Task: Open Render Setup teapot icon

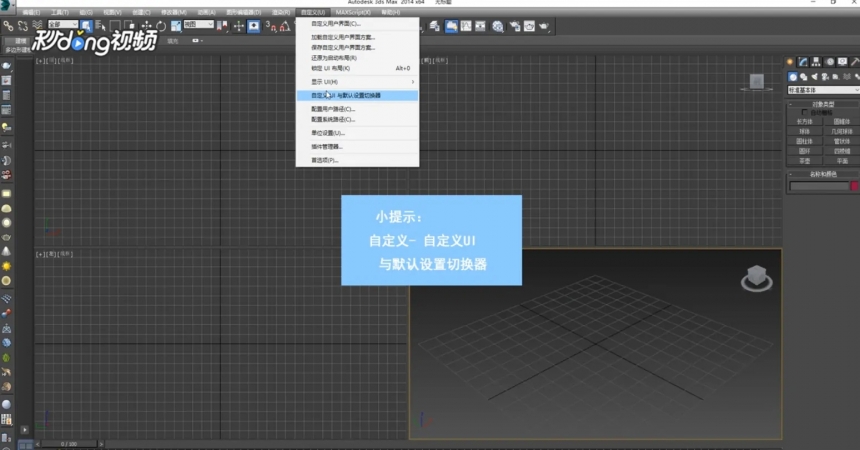Action: [x=515, y=26]
